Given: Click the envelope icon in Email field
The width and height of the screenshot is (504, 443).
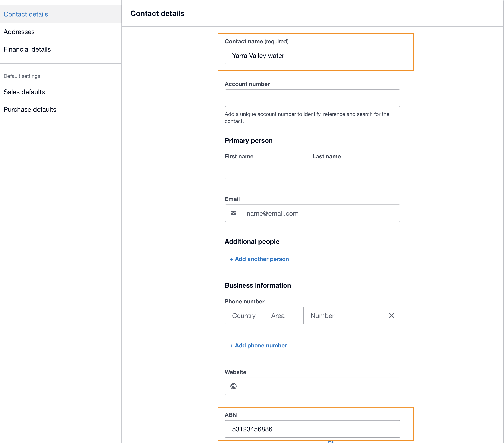Looking at the screenshot, I should coord(233,213).
